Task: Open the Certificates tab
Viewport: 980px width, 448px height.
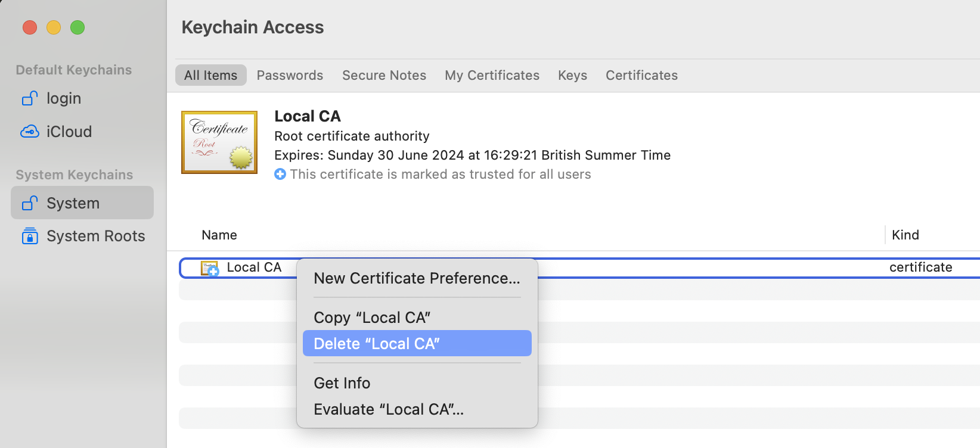Action: (641, 75)
